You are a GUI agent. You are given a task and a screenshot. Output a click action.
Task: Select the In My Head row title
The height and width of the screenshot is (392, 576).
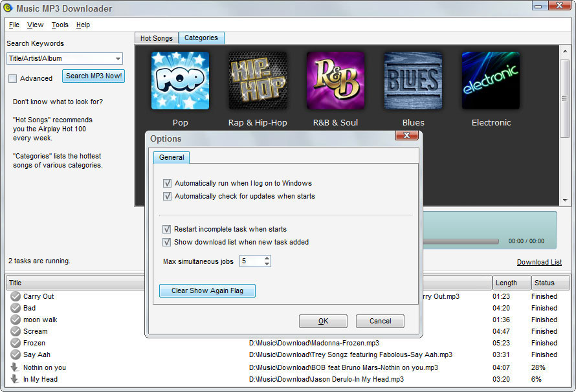coord(40,379)
